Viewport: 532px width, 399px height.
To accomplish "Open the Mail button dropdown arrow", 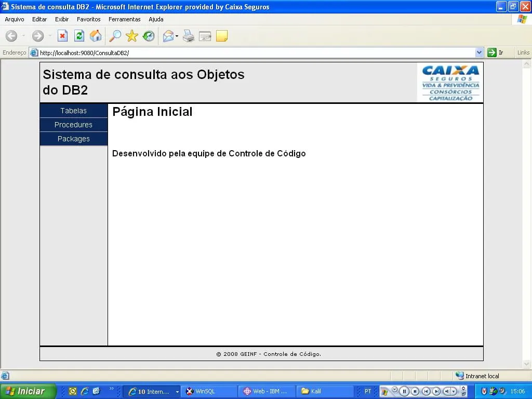I will pos(177,36).
